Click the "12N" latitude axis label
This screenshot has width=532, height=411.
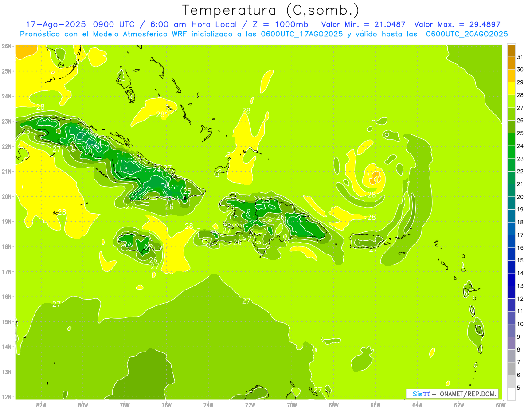coord(6,397)
